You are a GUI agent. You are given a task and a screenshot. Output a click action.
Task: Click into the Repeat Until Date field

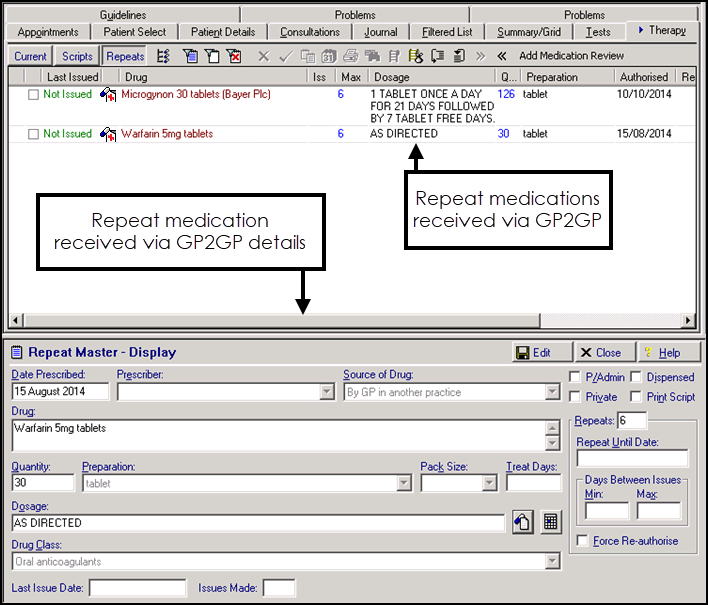tap(632, 459)
